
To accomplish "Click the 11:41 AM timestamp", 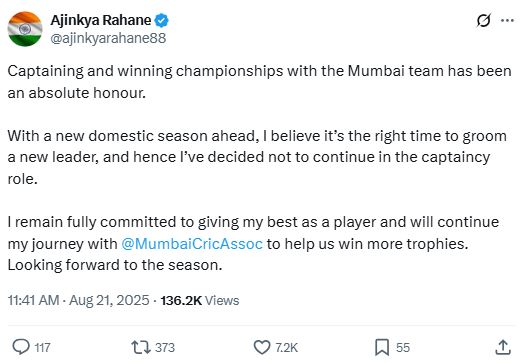I will tap(33, 300).
